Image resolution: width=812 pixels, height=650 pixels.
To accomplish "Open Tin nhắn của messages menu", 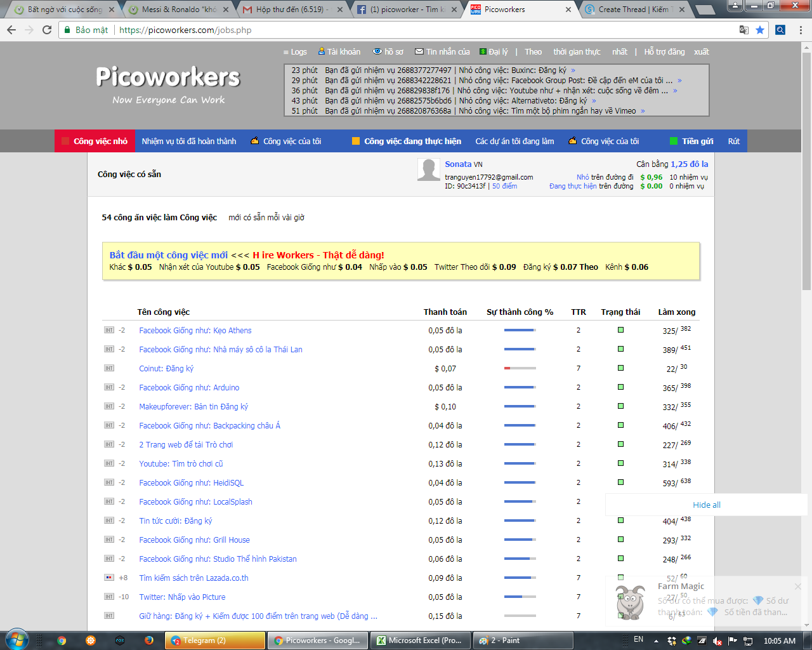I will [x=443, y=52].
